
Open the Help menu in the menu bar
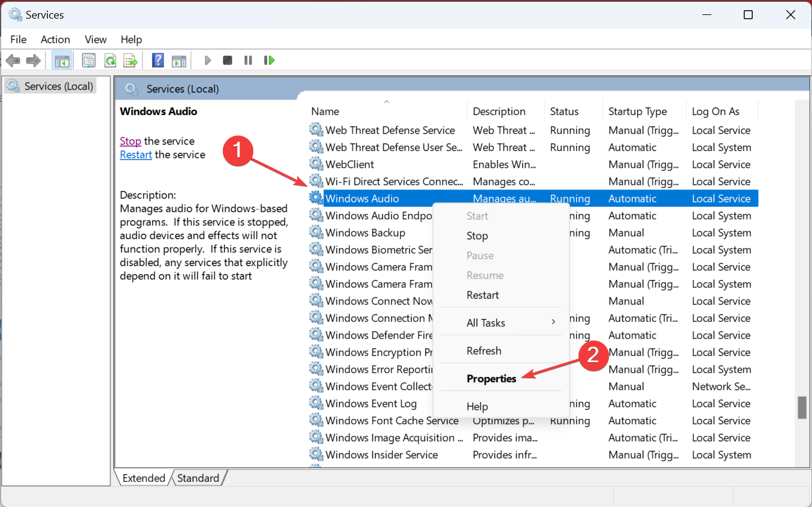coord(131,40)
